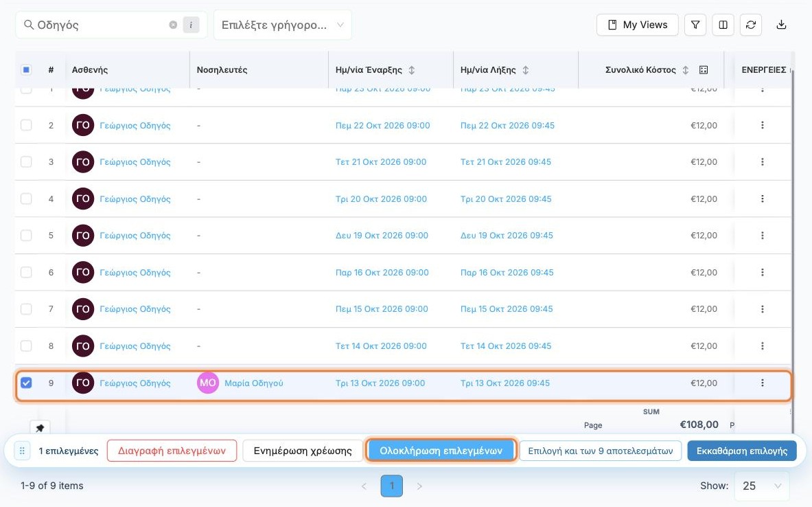Open actions menu for row 7
The height and width of the screenshot is (507, 812).
(x=763, y=309)
